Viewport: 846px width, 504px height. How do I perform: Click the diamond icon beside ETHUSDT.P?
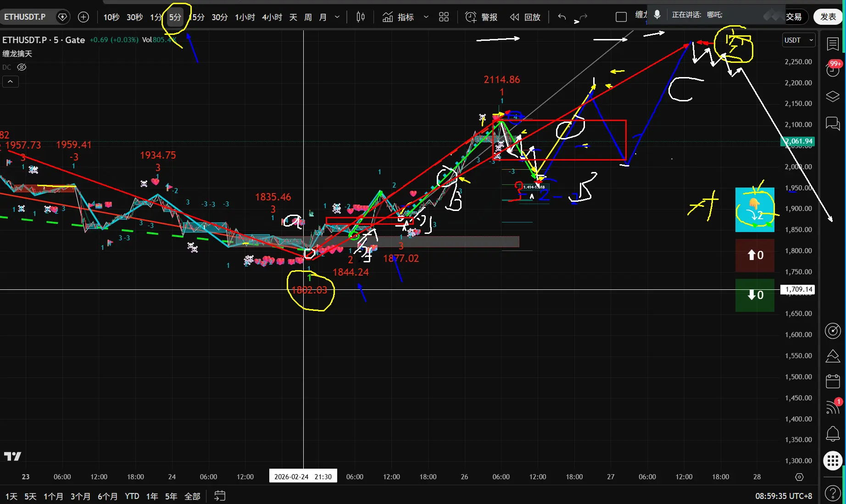(62, 17)
